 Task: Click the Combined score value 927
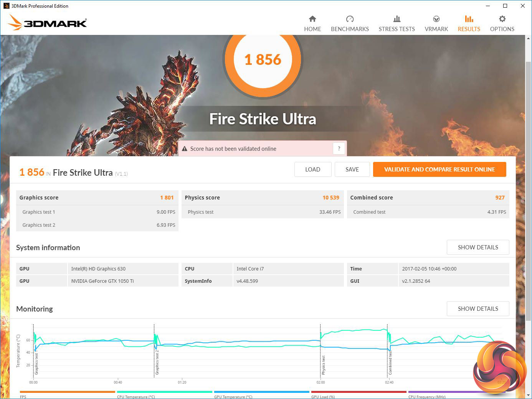(500, 198)
